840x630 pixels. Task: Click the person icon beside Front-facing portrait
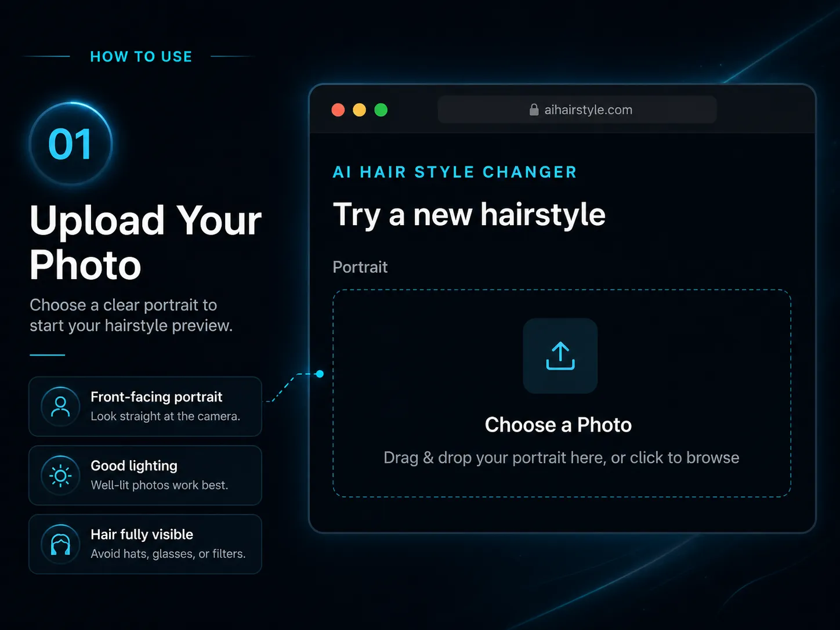tap(60, 407)
